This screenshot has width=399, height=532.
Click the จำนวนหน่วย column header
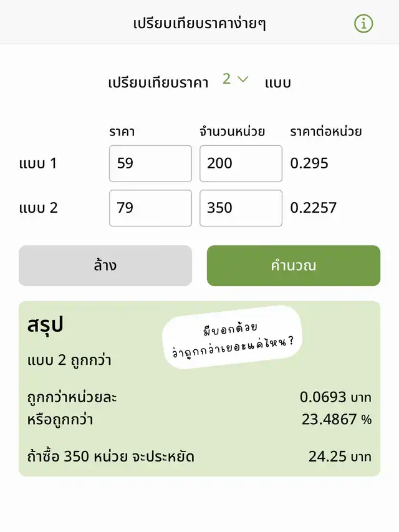[x=233, y=132]
